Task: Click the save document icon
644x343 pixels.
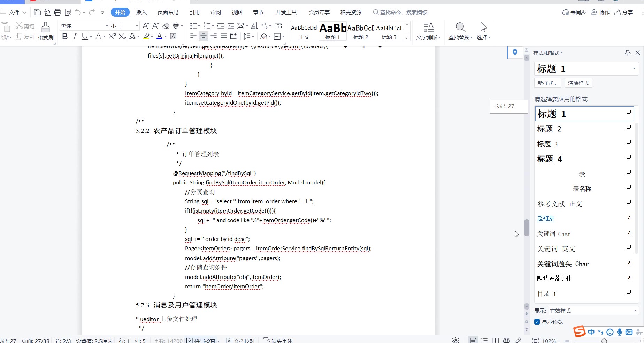Action: click(x=37, y=13)
